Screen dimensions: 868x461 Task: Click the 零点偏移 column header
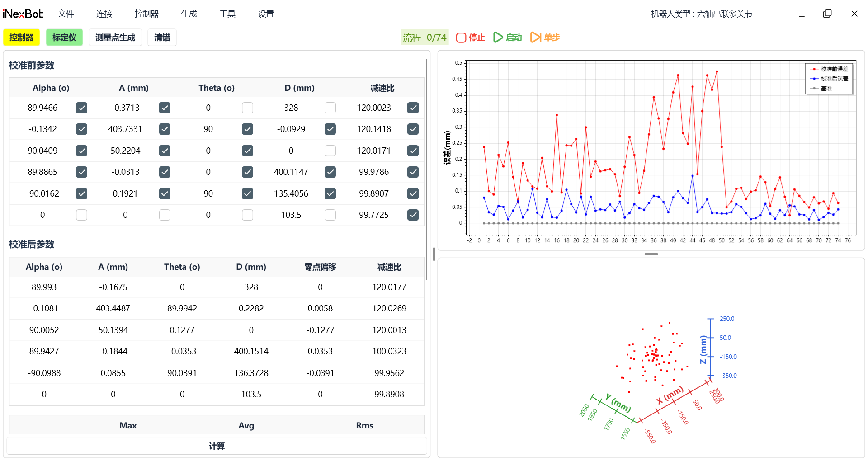pos(320,267)
